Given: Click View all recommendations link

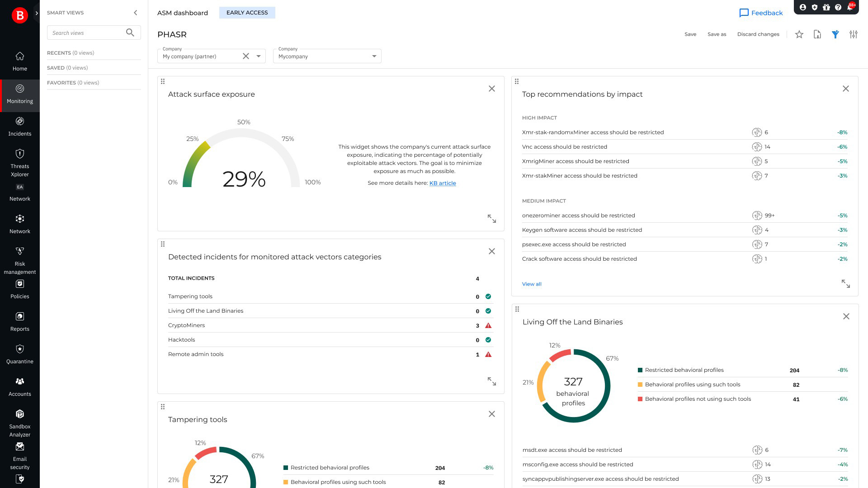Looking at the screenshot, I should click(531, 284).
